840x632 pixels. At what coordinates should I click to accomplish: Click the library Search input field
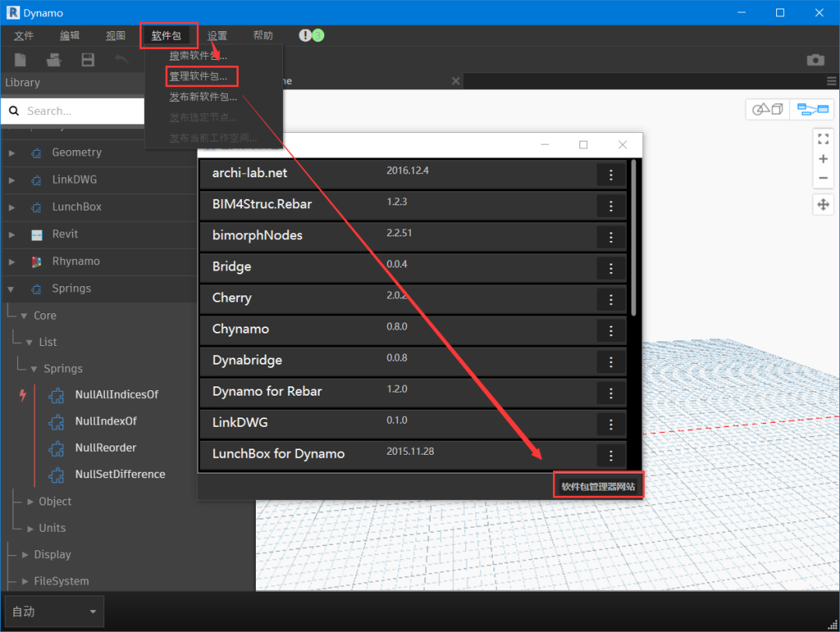82,111
